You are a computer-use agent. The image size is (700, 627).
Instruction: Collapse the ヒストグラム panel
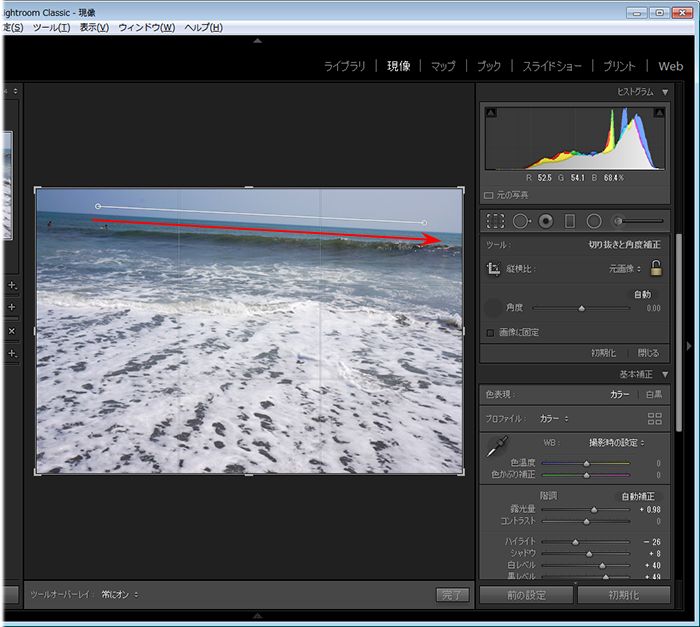(x=665, y=92)
